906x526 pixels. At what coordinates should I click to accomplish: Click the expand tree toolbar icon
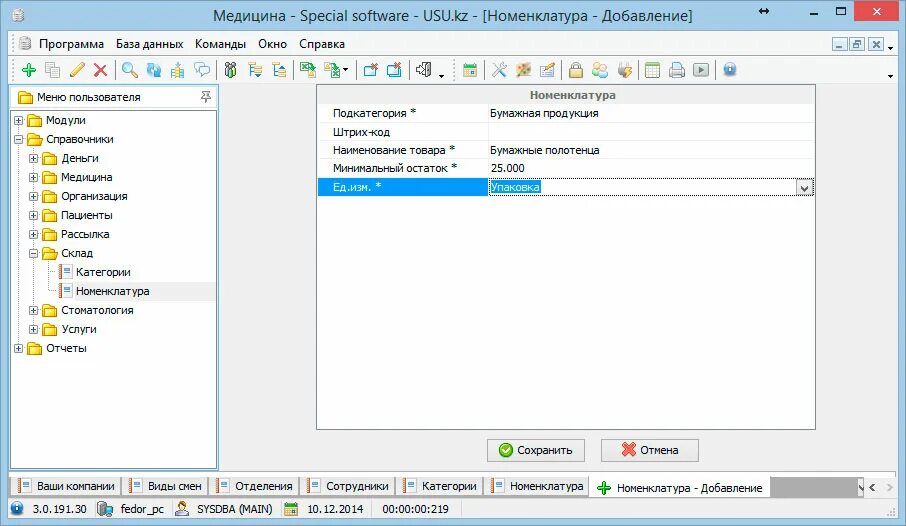coord(255,71)
